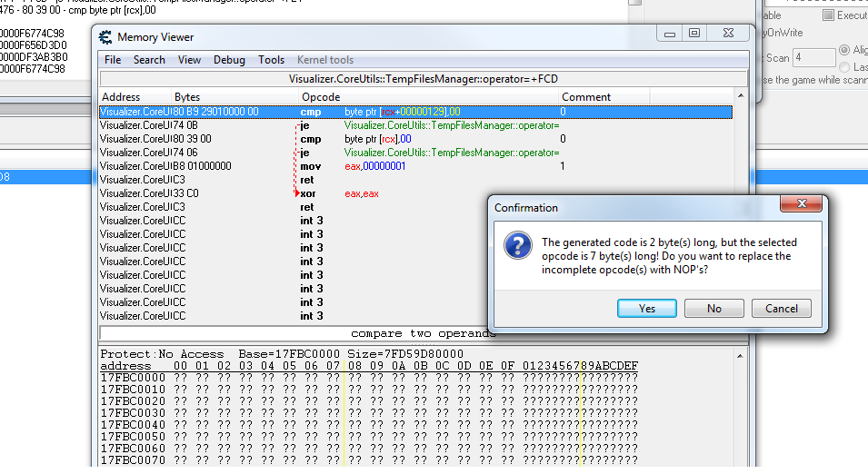Viewport: 868px width, 474px height.
Task: Click Cancel in the Confirmation dialog
Action: coord(782,309)
